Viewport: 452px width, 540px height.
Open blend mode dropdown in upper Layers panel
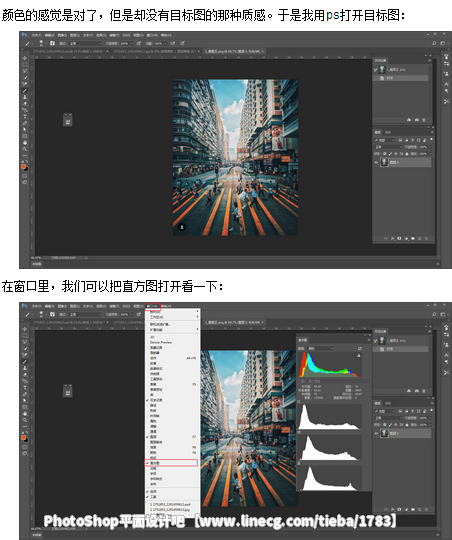tap(388, 147)
